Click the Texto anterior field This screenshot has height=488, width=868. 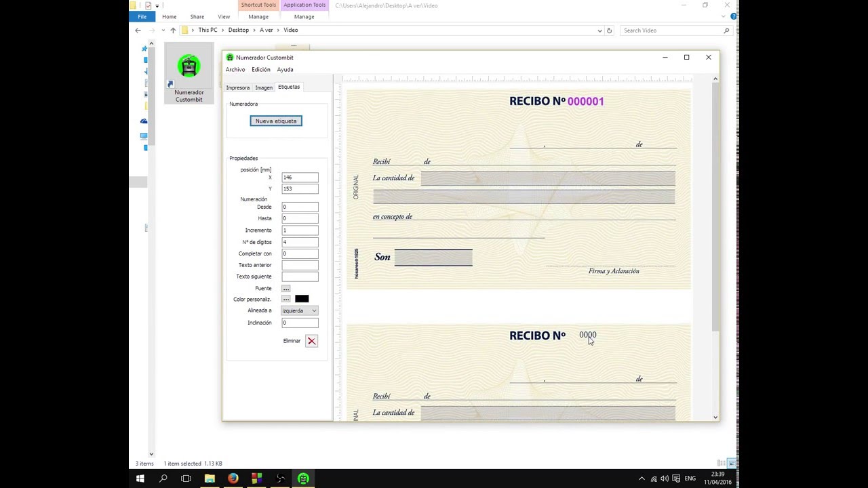tap(300, 265)
